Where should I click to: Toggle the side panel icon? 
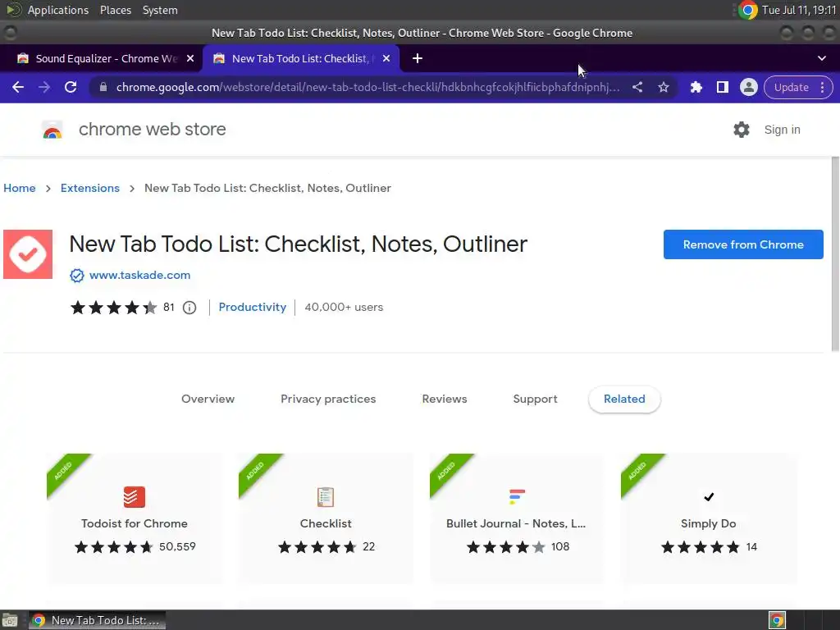tap(722, 87)
